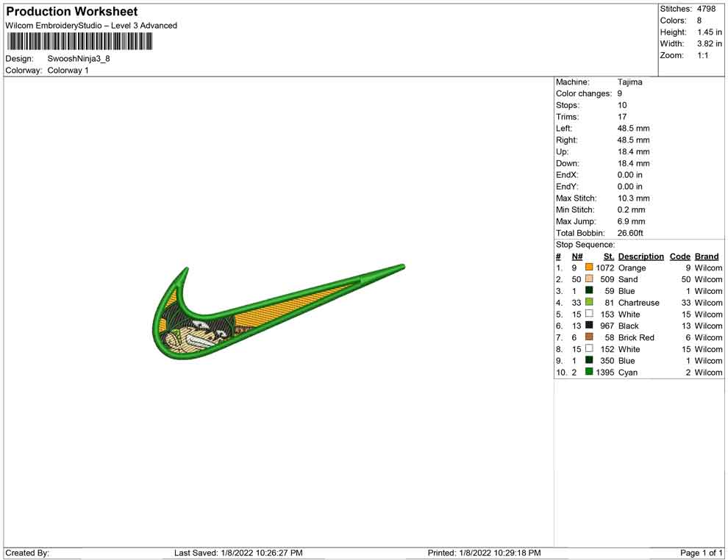Click the 'Last Saved: 1/8/2022 10:26:27 PM' footer
Screen dimensions: 728x560
pos(239,553)
